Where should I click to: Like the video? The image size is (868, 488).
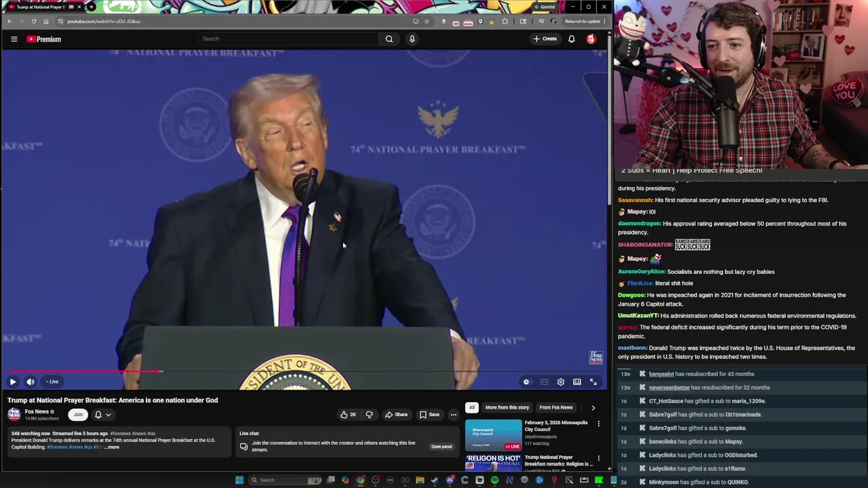[x=348, y=414]
